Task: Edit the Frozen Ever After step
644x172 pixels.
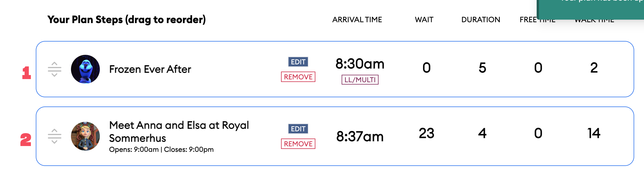Action: coord(298,62)
